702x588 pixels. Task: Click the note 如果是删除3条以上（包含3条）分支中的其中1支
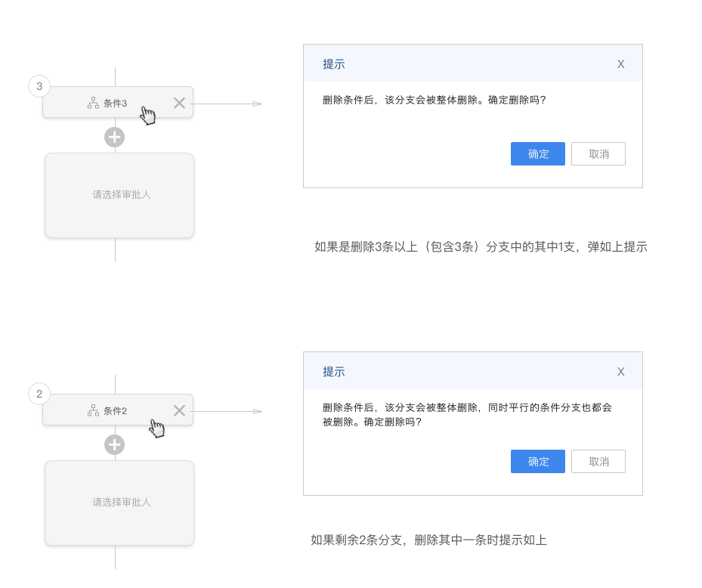coord(481,246)
